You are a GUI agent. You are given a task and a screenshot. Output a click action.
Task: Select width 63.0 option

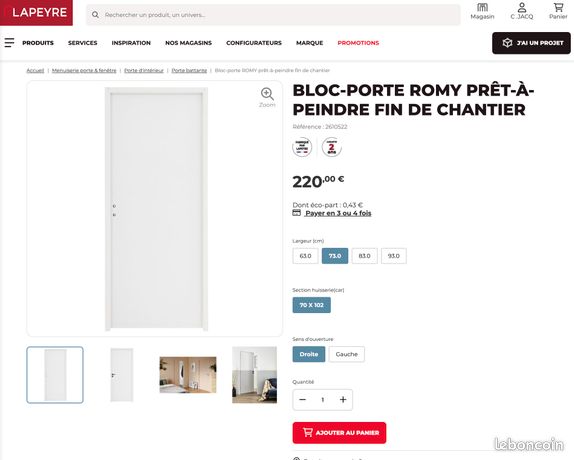[x=305, y=256]
